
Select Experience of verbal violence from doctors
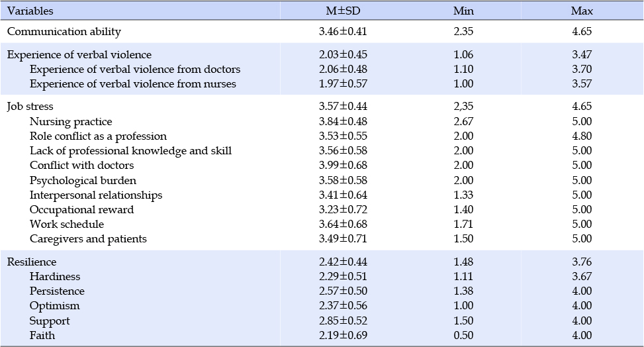pos(135,69)
